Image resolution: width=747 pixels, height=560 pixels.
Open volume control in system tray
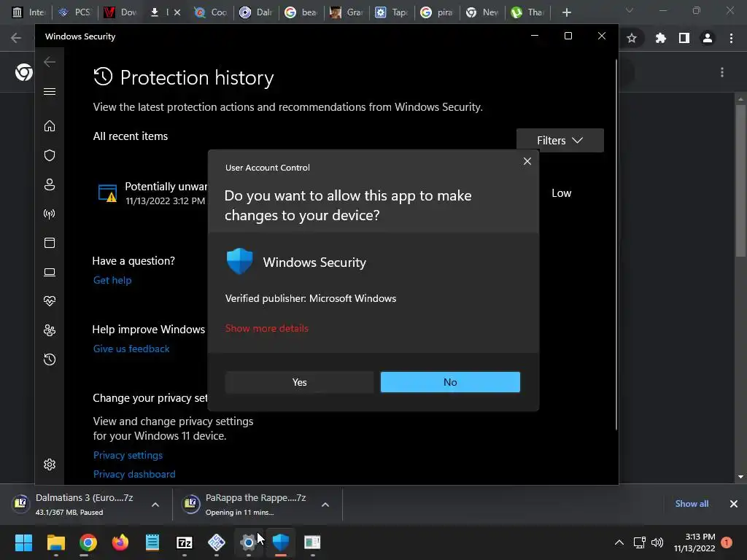tap(657, 542)
